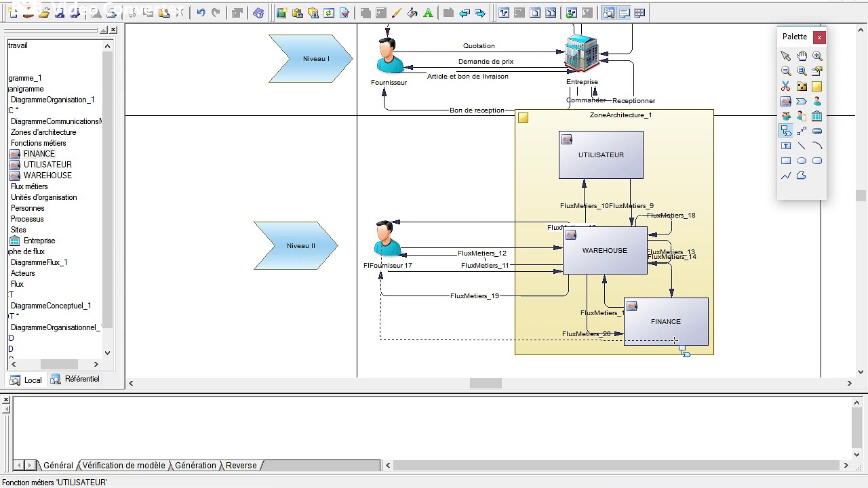The height and width of the screenshot is (488, 868).
Task: Select the Pointer tool in the Palette
Action: click(x=785, y=56)
